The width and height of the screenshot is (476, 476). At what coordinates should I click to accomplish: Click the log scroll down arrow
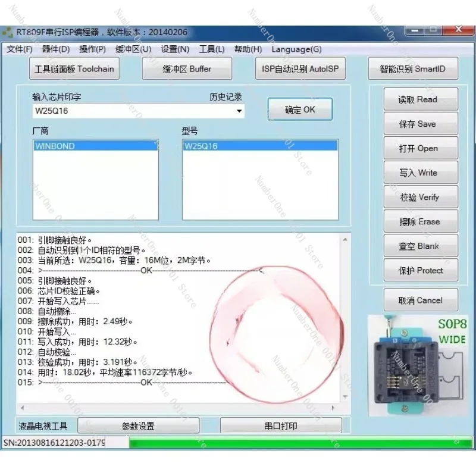pos(345,396)
